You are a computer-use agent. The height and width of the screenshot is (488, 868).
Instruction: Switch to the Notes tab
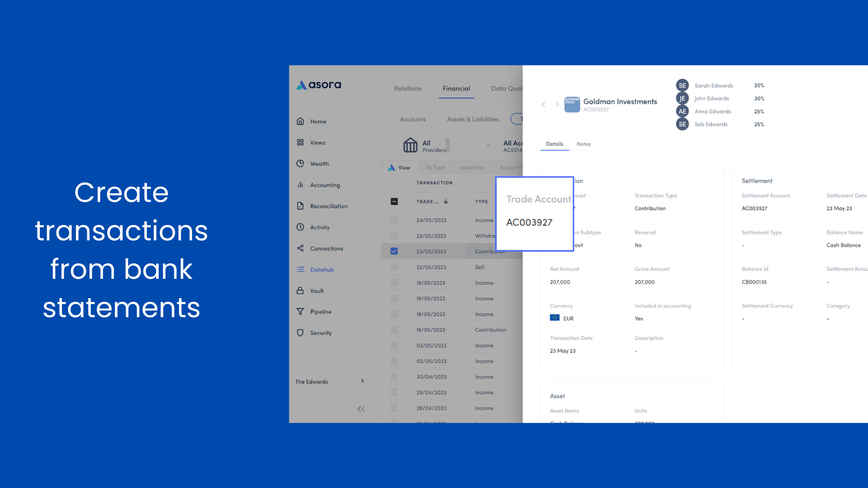pyautogui.click(x=583, y=144)
